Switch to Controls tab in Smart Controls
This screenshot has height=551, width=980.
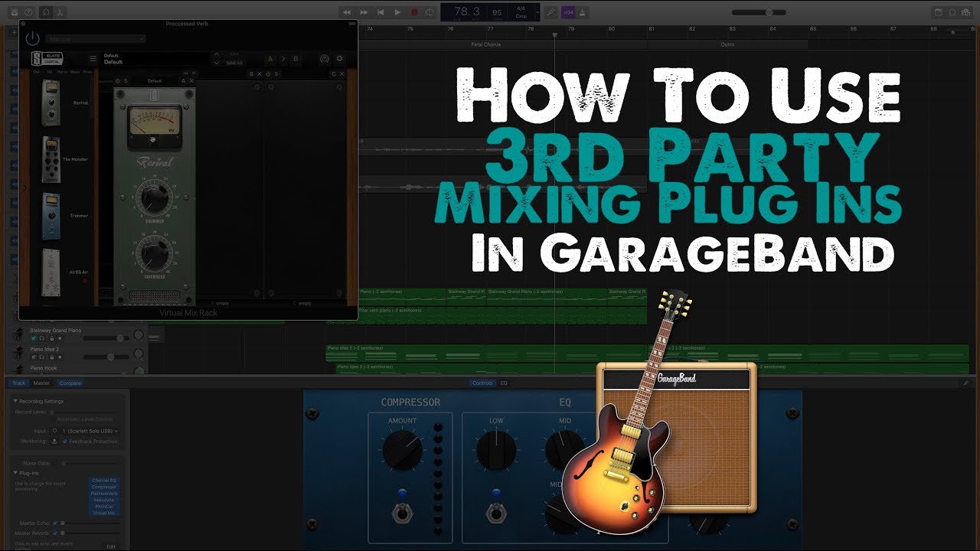coord(482,383)
